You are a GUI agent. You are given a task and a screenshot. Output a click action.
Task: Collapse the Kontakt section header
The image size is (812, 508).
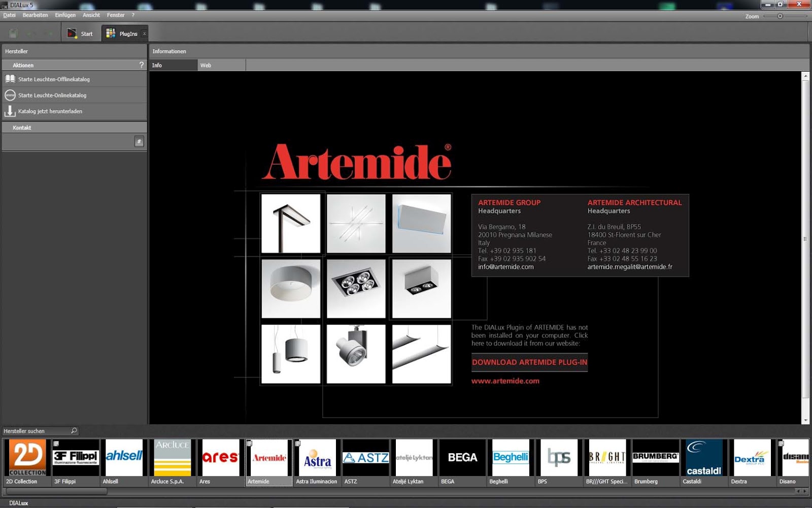coord(74,128)
